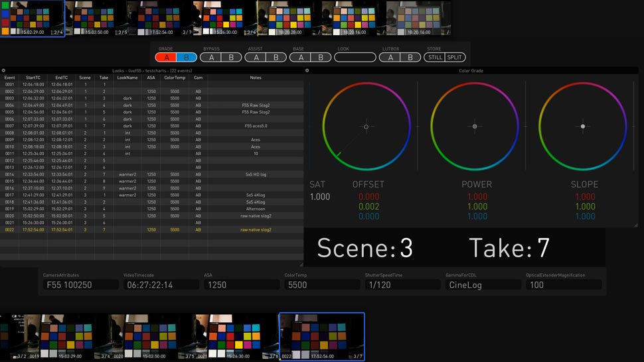Click the CameraAttributes field F55 100250
Viewport: 644px width, 362px height.
tap(80, 285)
